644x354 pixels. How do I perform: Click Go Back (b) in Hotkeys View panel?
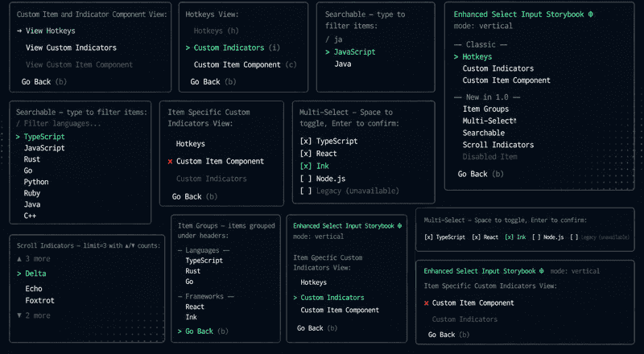click(x=213, y=82)
